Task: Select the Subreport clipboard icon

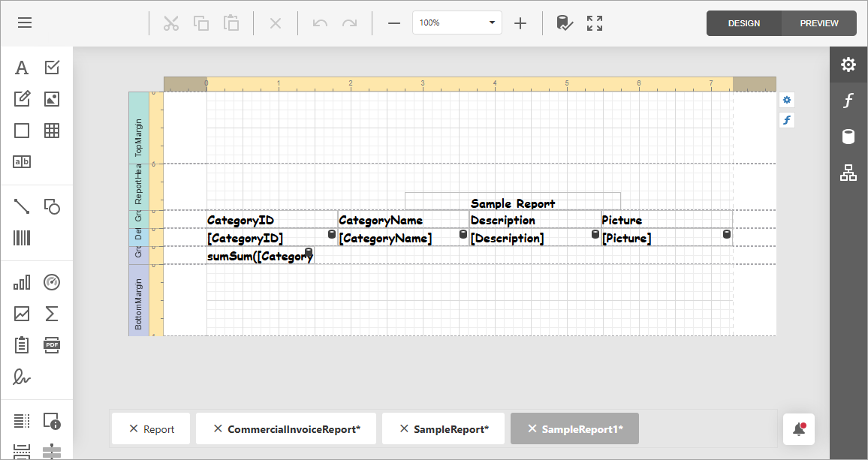Action: pyautogui.click(x=22, y=345)
